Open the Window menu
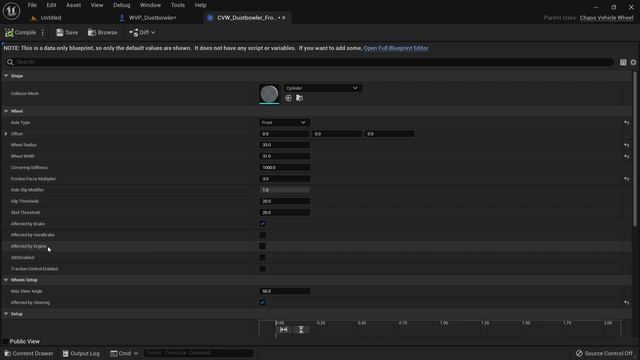Viewport: 640px width, 360px height. pos(150,5)
